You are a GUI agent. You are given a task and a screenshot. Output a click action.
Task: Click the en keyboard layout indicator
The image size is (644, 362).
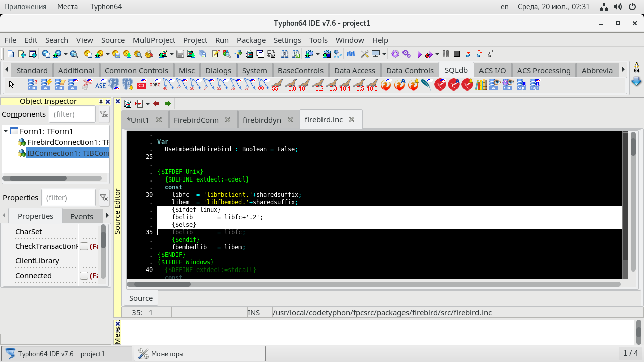click(x=505, y=7)
